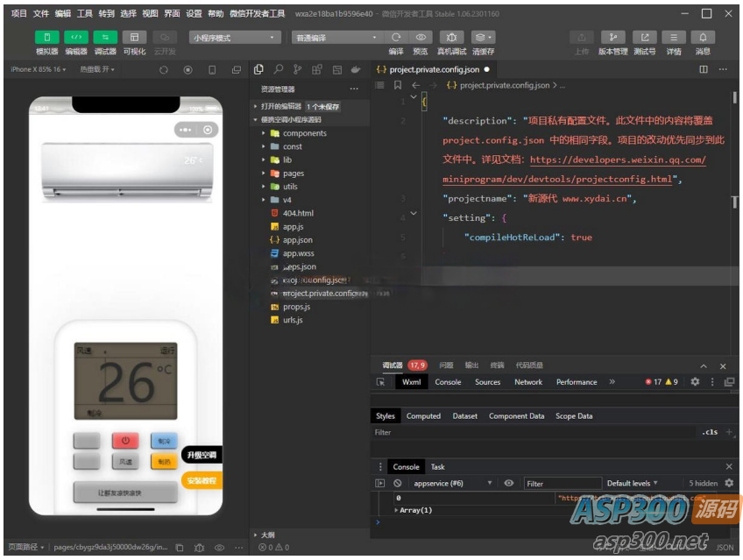Click the version management icon

[x=612, y=37]
